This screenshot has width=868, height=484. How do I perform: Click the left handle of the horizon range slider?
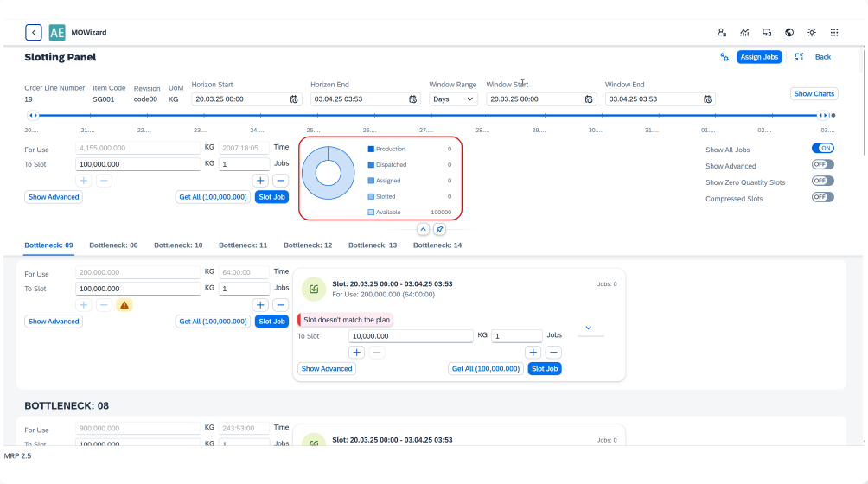(33, 115)
